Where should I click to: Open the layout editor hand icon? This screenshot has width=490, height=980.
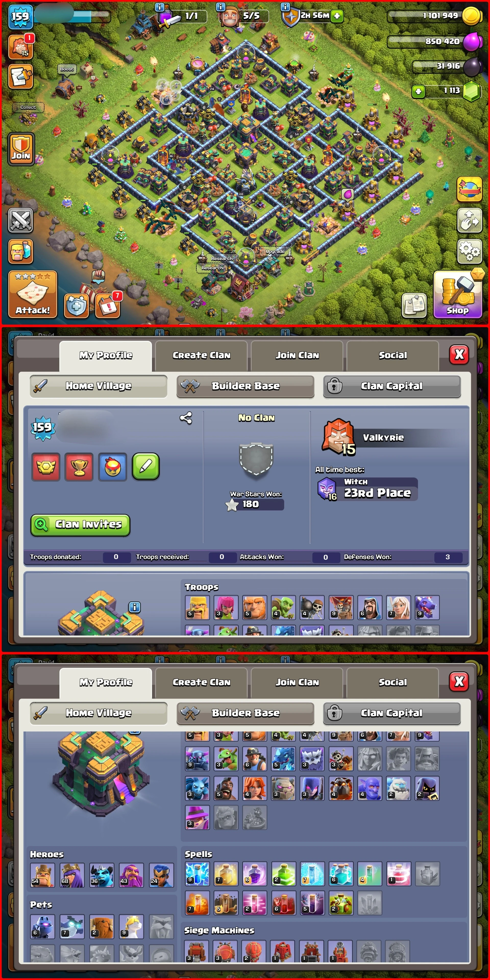pos(470,220)
